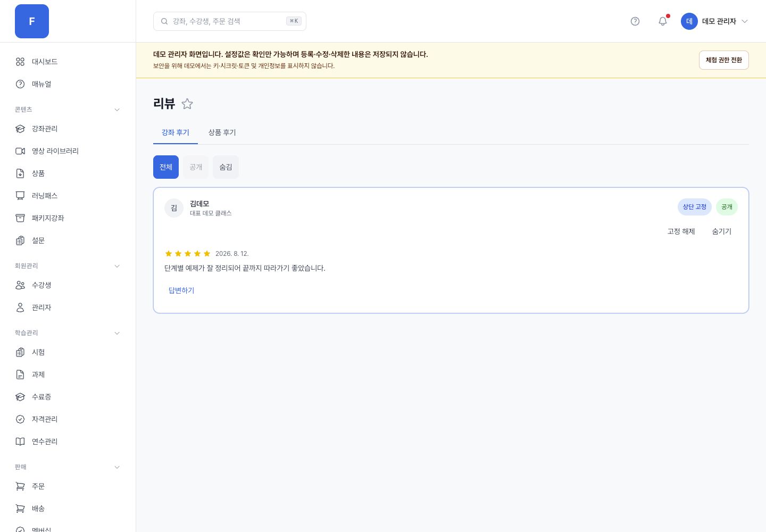Screen dimensions: 766x532
Task: Click the 설문 clipboard icon
Action: pos(20,240)
